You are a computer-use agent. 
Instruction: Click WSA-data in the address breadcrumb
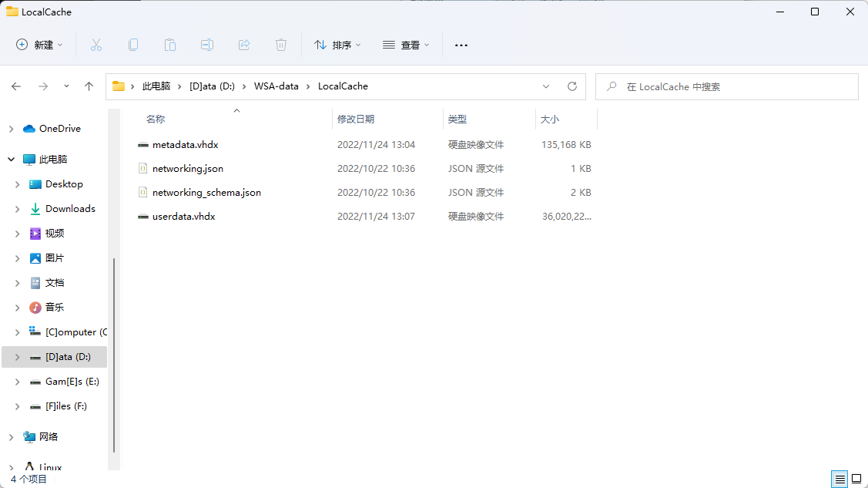pos(276,86)
